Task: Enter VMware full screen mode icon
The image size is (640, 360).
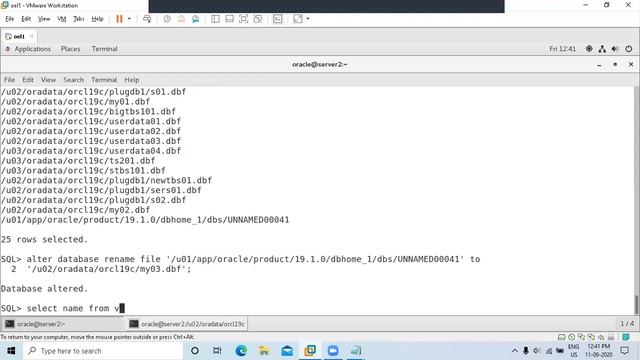Action: click(x=243, y=19)
